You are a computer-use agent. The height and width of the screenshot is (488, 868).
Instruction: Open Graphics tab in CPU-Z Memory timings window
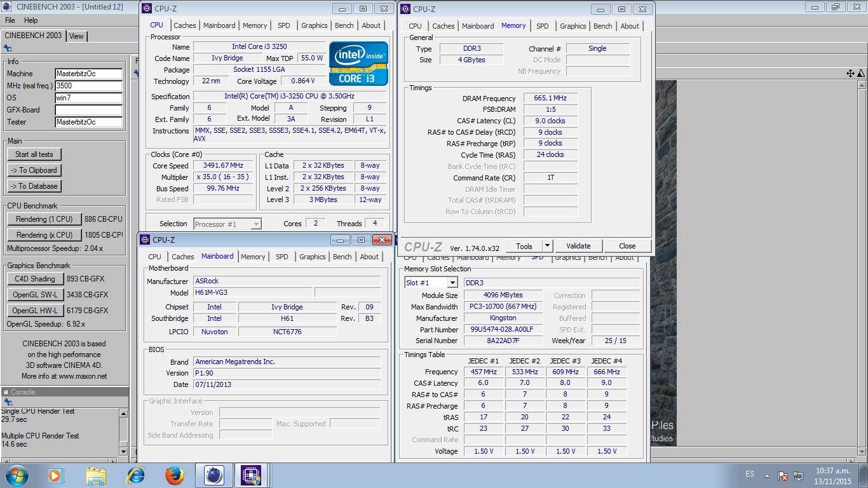573,26
